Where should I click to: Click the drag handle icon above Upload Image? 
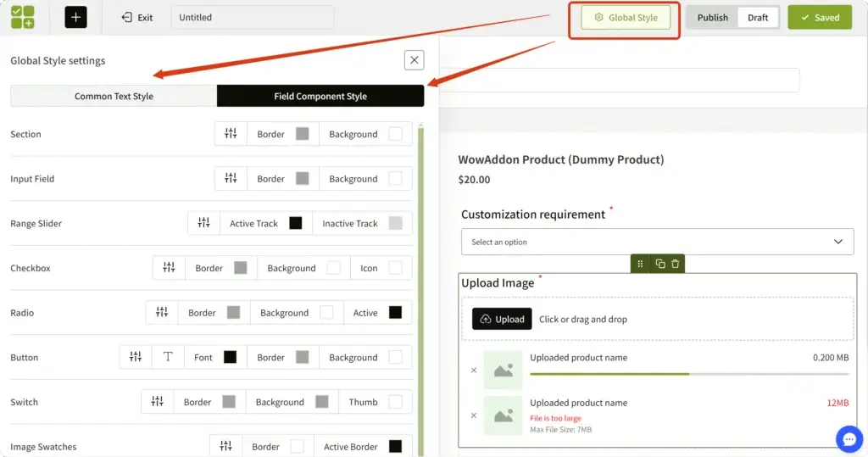click(640, 264)
